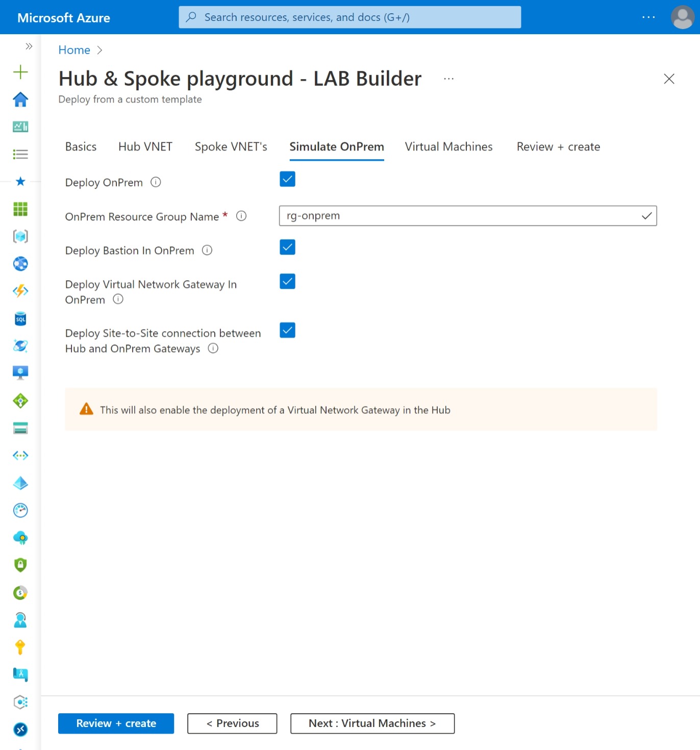Click the Create a resource plus icon

[x=20, y=72]
